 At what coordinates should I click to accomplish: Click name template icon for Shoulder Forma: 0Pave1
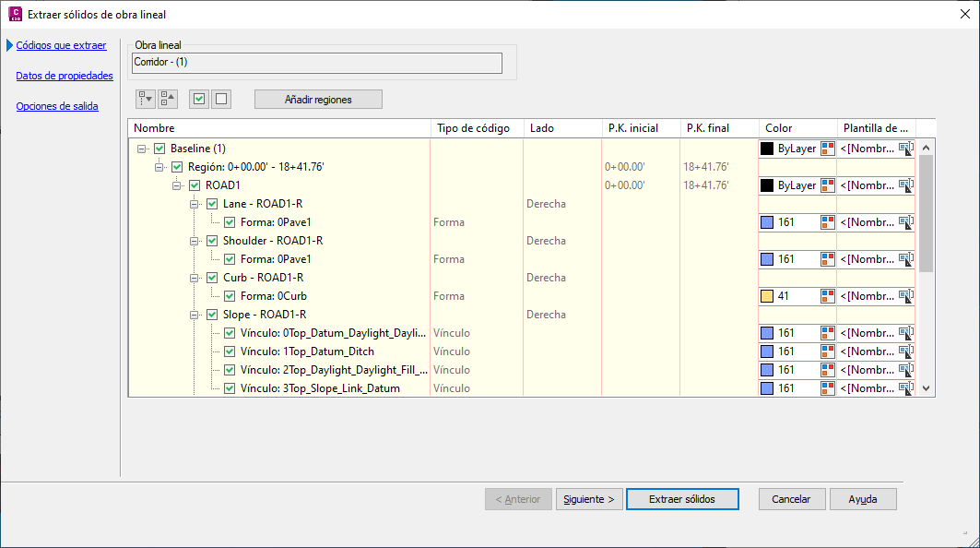[x=906, y=259]
